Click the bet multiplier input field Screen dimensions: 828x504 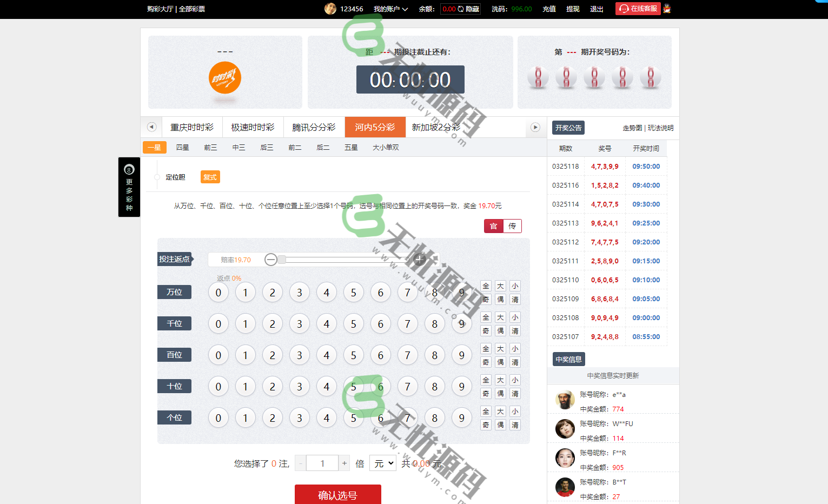point(322,463)
